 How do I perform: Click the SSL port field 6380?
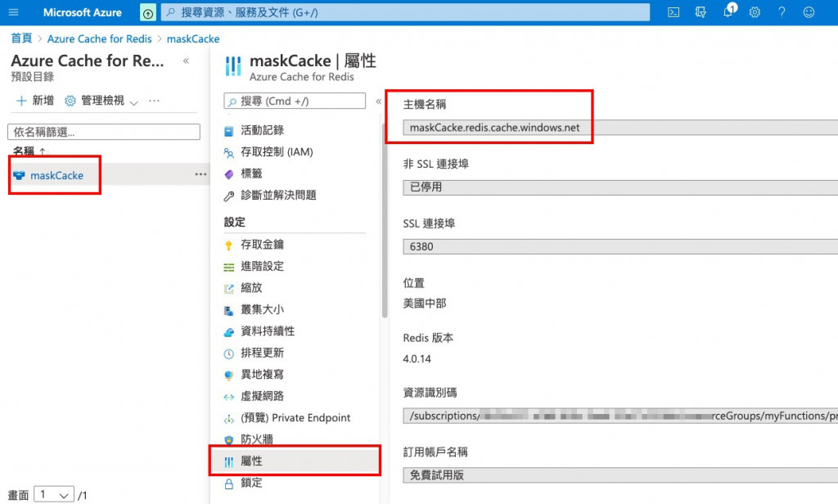[x=620, y=246]
